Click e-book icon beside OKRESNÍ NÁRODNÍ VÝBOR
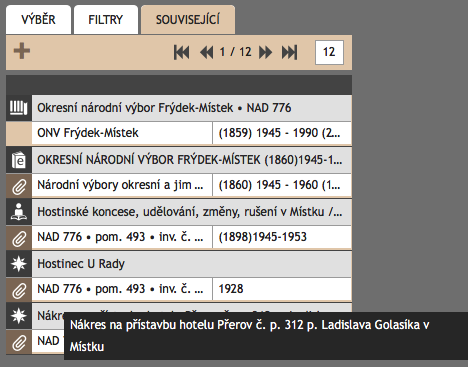The height and width of the screenshot is (367, 468). click(x=19, y=160)
